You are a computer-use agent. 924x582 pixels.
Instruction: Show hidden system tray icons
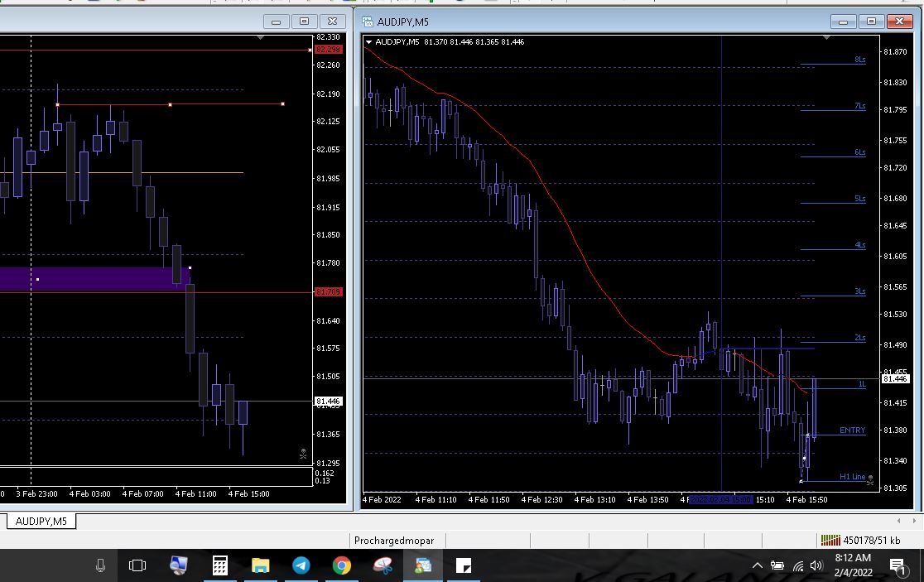point(757,566)
